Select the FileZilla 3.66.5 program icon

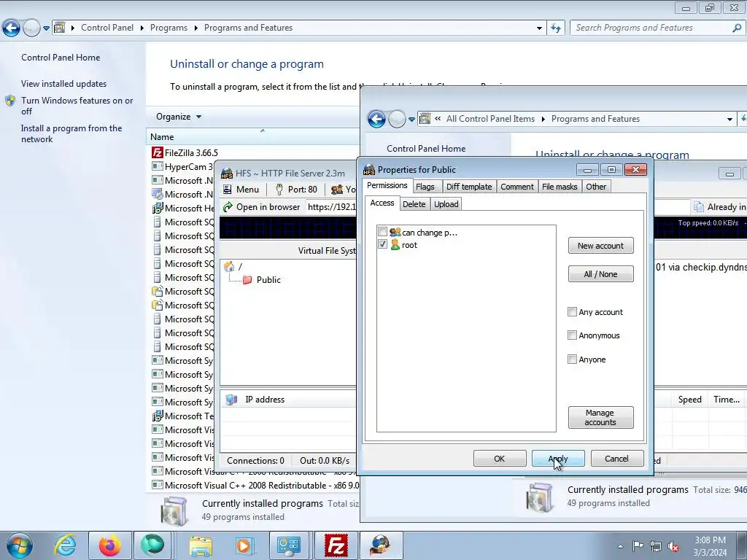(x=158, y=152)
